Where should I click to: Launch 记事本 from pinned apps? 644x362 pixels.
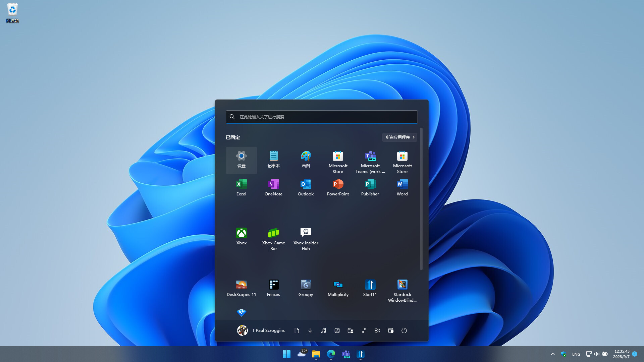click(273, 160)
